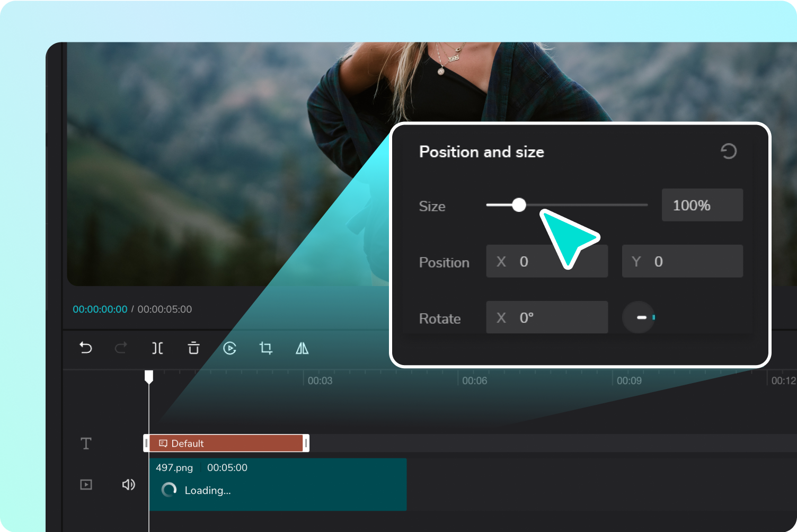Screen dimensions: 797x532
Task: Select the Default text clip on timeline
Action: pos(226,444)
